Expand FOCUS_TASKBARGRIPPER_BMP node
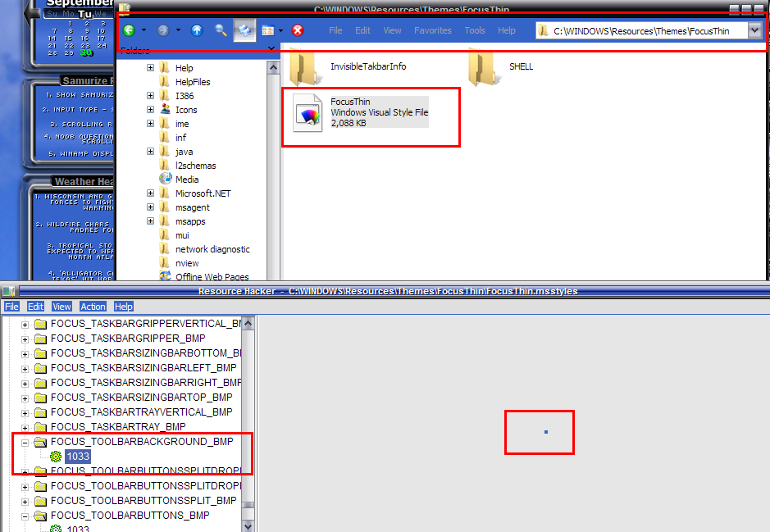770x532 pixels. click(25, 339)
